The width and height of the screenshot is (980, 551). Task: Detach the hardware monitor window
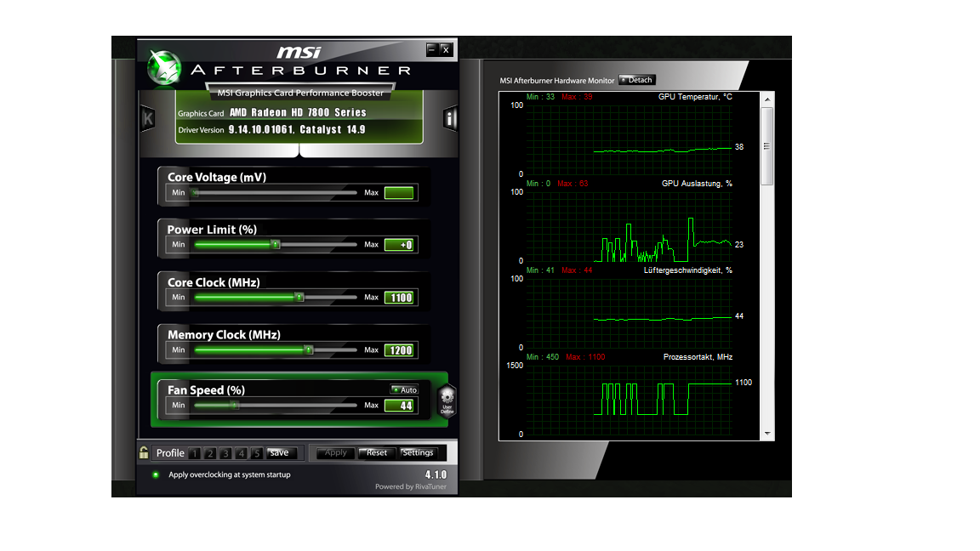637,80
